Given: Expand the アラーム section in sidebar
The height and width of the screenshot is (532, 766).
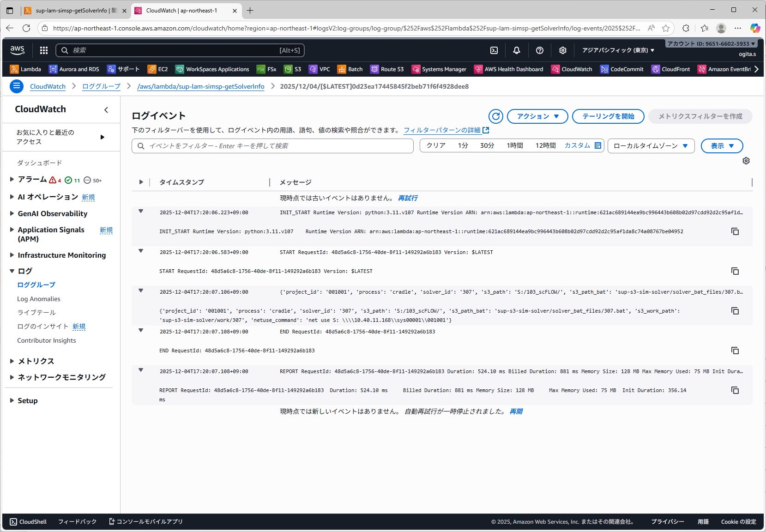Looking at the screenshot, I should click(x=12, y=179).
